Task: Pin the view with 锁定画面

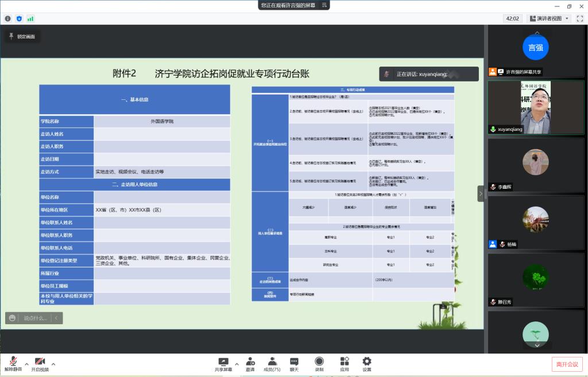Action: tap(22, 36)
